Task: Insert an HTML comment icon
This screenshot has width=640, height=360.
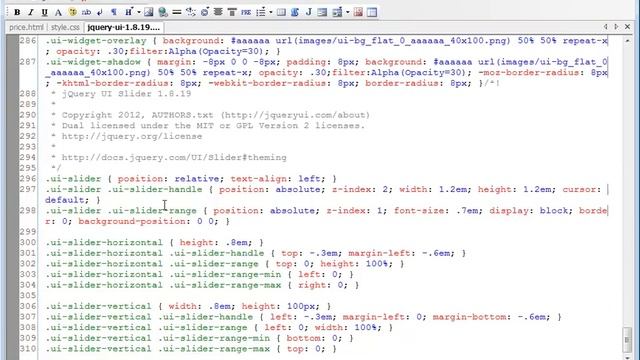Action: tap(191, 12)
